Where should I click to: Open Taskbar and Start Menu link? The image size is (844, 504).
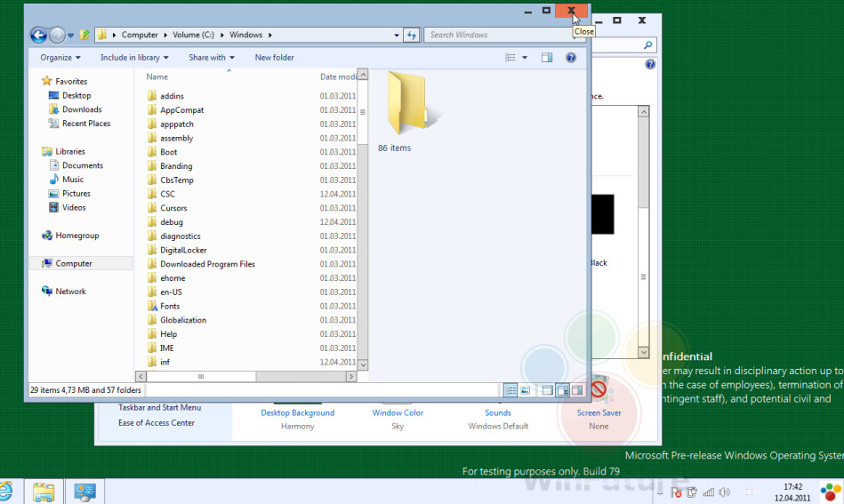tap(159, 408)
